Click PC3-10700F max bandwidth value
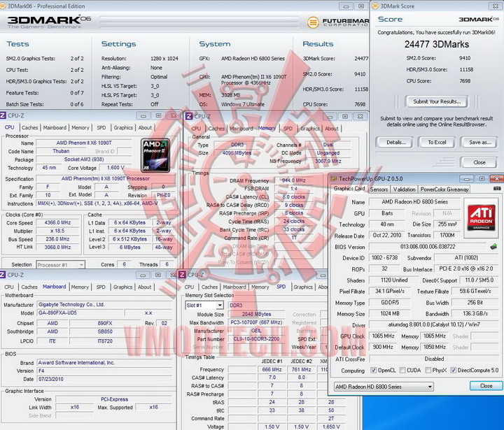The width and height of the screenshot is (504, 430). point(256,322)
